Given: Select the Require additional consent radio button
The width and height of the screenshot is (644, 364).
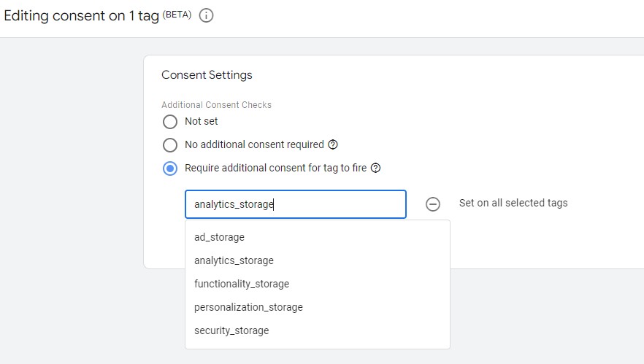Looking at the screenshot, I should pos(170,169).
